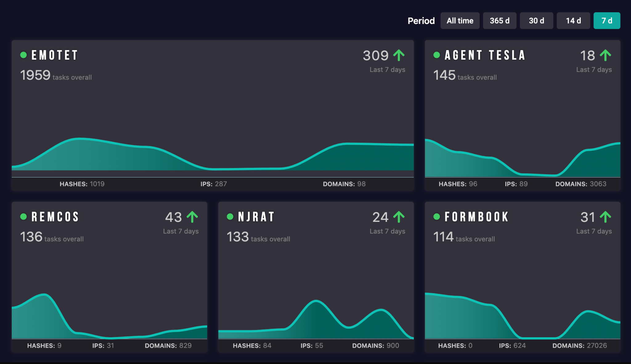This screenshot has height=364, width=631.
Task: Click Agent Tesla's green trend arrow
Action: click(x=605, y=55)
